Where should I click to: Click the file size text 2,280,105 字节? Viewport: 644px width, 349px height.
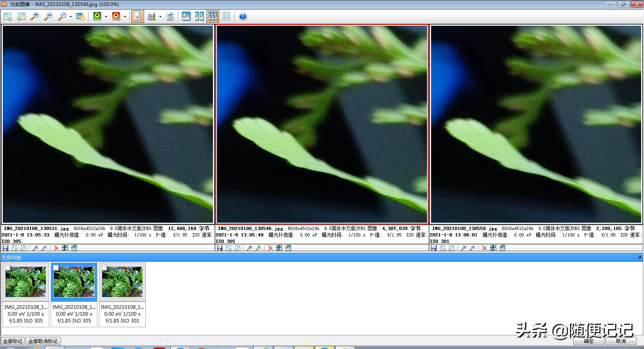point(615,228)
